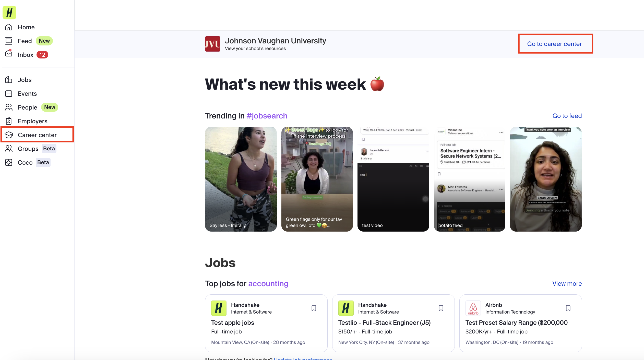Click the Events calendar icon

8,93
